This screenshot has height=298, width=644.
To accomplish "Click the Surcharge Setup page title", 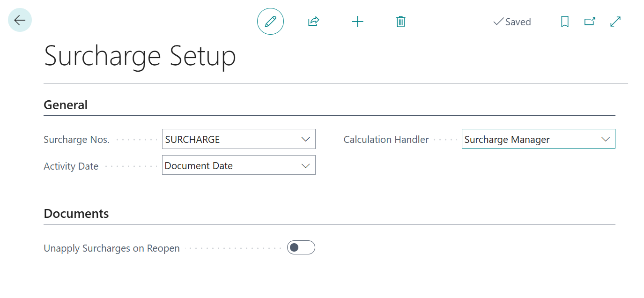I will point(140,56).
